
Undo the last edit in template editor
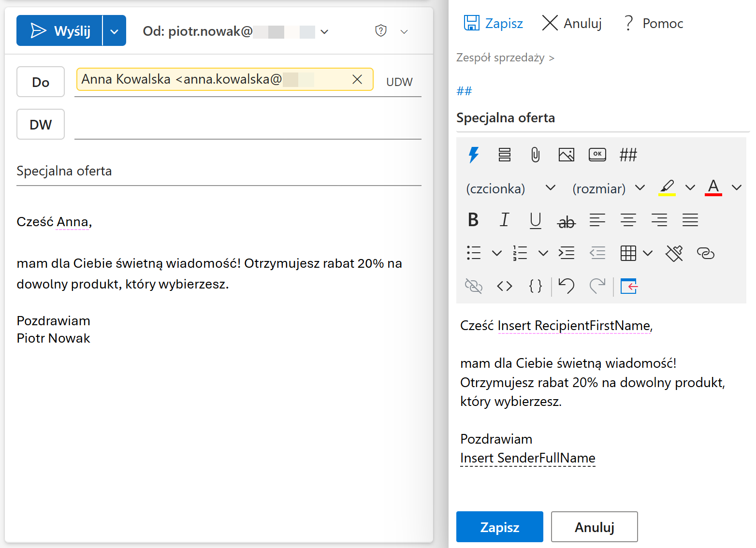click(x=566, y=286)
